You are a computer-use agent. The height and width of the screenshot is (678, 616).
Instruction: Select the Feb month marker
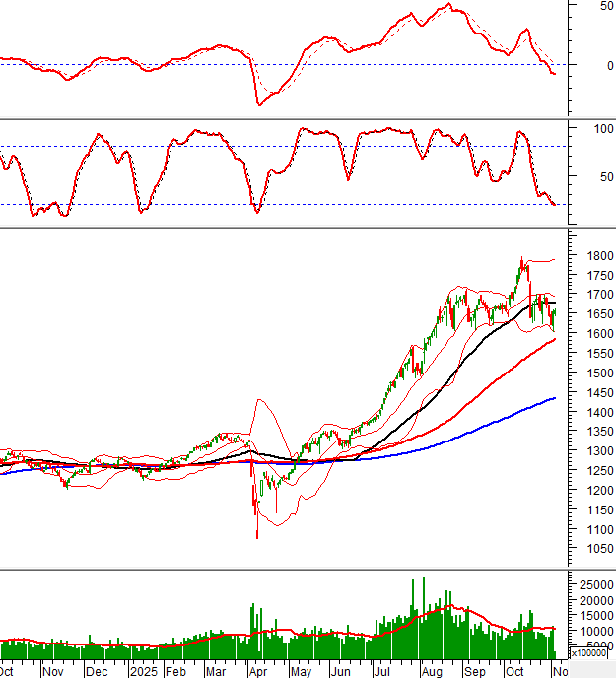point(175,670)
